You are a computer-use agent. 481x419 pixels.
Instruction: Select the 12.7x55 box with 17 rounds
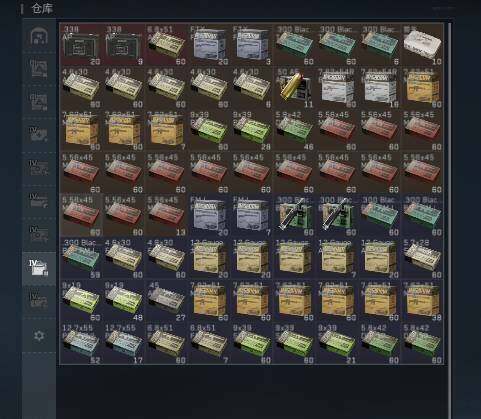click(124, 343)
